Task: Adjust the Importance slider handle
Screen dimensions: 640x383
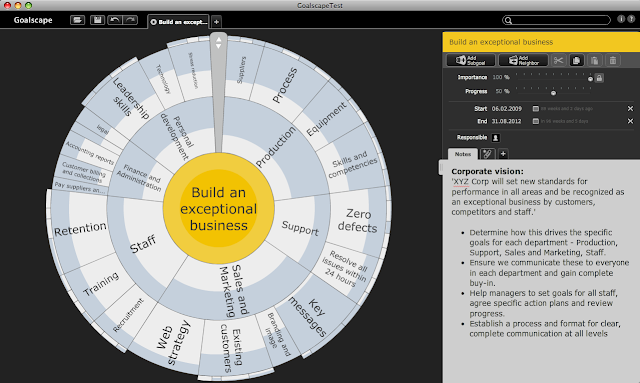Action: tap(590, 79)
